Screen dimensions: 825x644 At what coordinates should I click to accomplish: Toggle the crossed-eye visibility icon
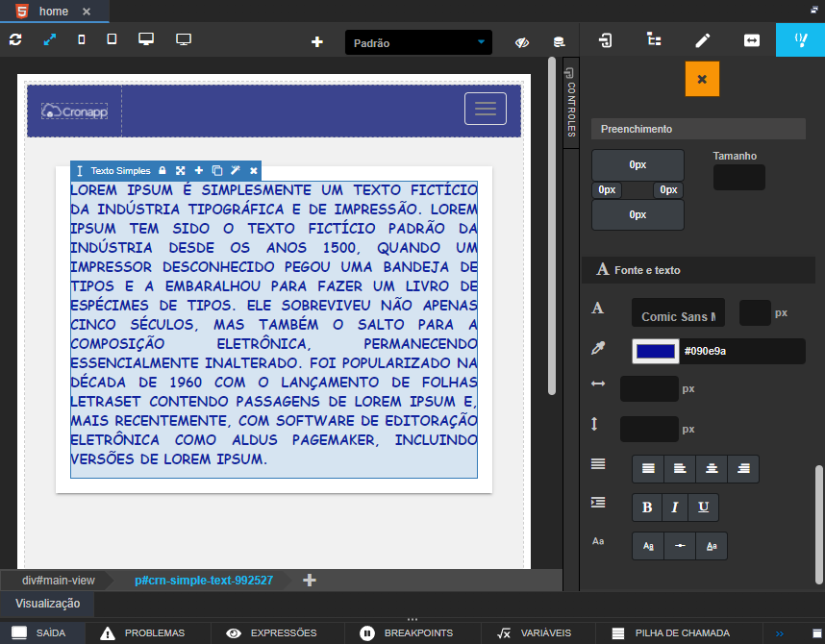(522, 42)
